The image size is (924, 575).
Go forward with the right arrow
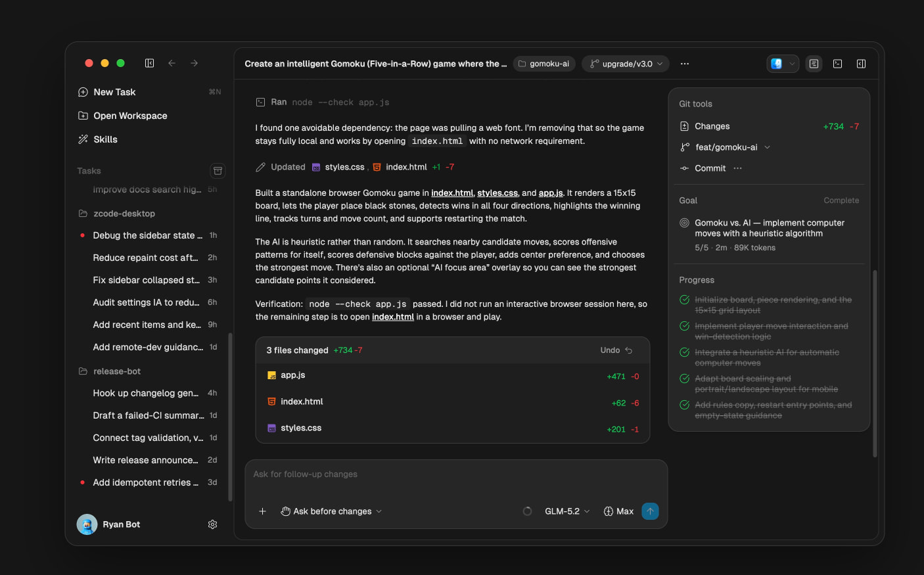pyautogui.click(x=194, y=63)
